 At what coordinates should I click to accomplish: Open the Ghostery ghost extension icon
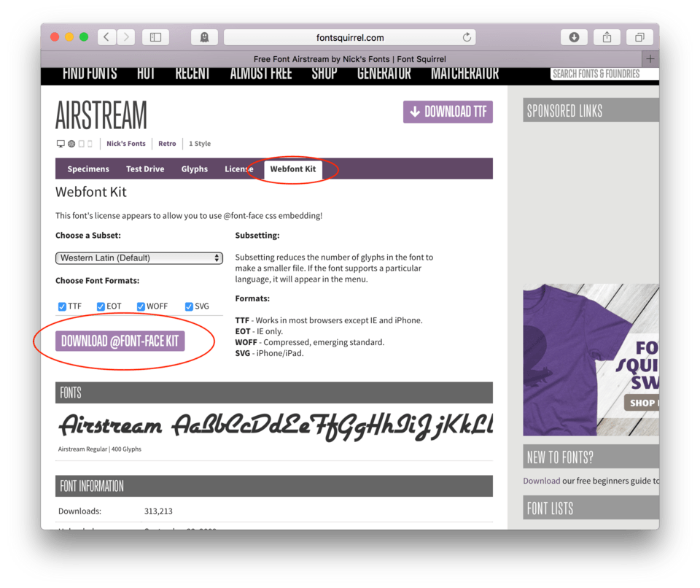pyautogui.click(x=204, y=37)
